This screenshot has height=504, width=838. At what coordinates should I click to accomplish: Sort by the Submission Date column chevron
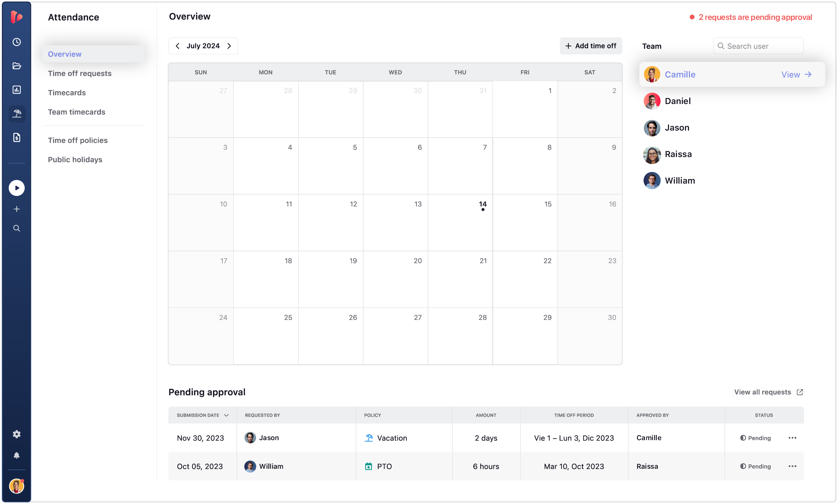[226, 415]
